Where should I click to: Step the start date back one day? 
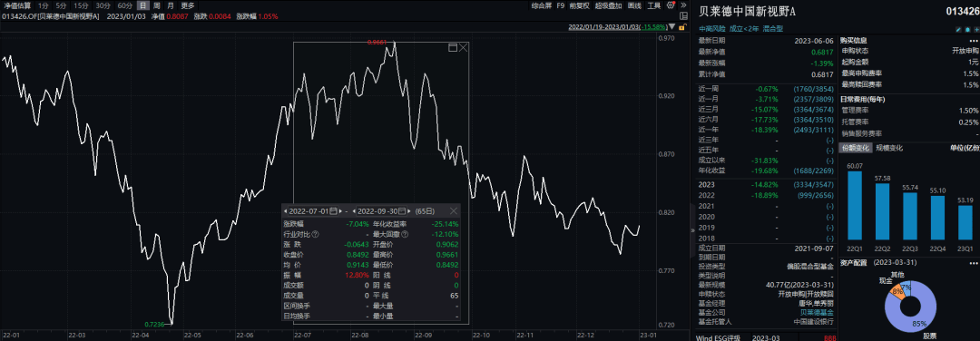tap(286, 211)
